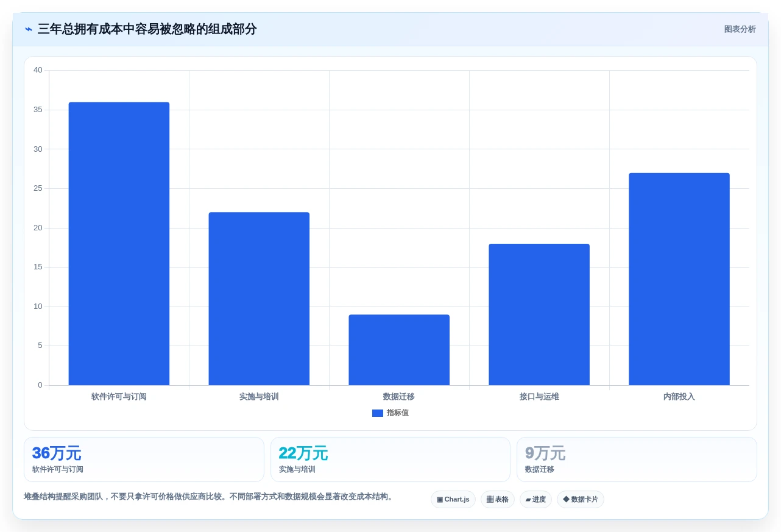Click the x-axis label 内部投入
The image size is (781, 532).
coord(679,397)
